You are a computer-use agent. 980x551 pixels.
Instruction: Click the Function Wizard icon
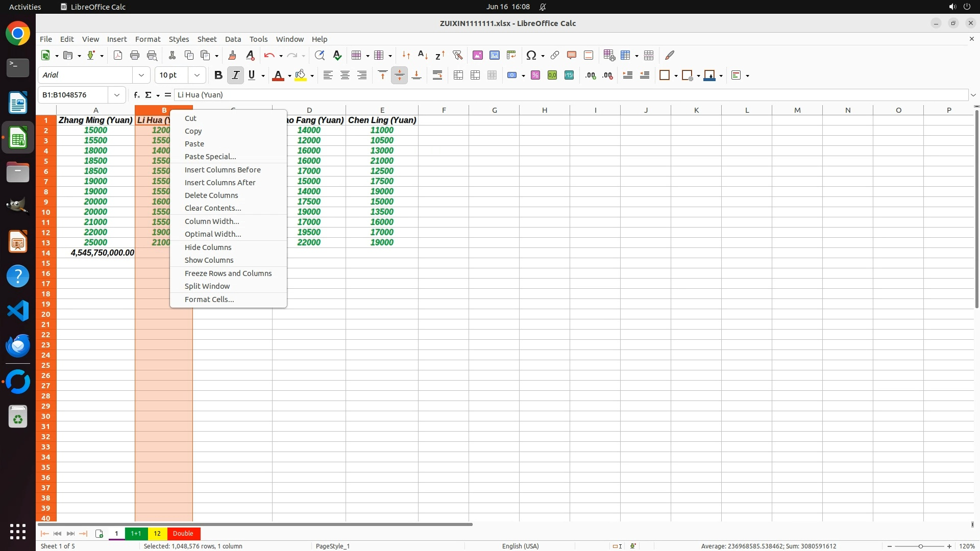pos(136,95)
